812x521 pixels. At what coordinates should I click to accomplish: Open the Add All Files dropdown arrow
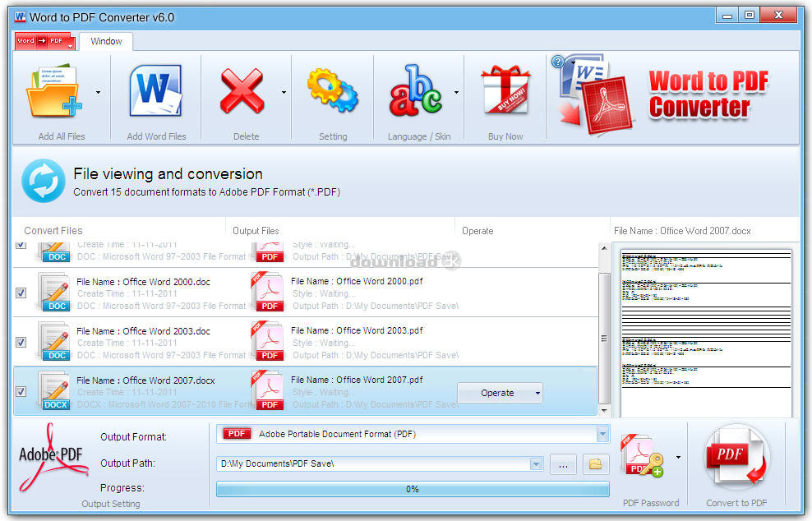click(x=98, y=93)
